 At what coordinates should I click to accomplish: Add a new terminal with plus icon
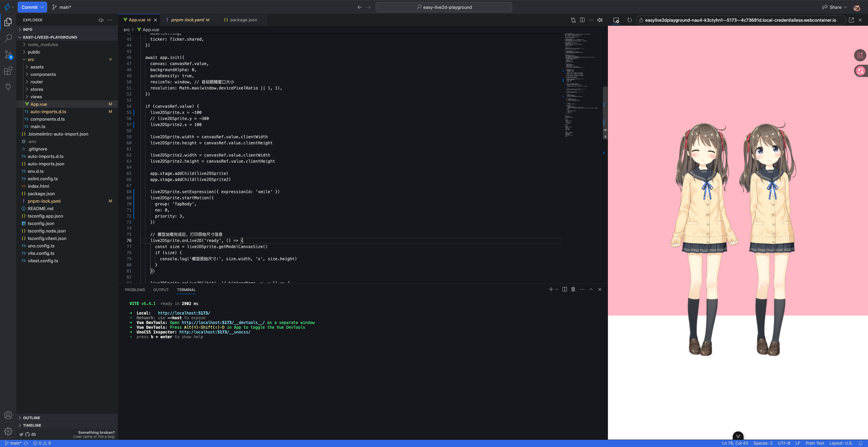click(x=551, y=289)
